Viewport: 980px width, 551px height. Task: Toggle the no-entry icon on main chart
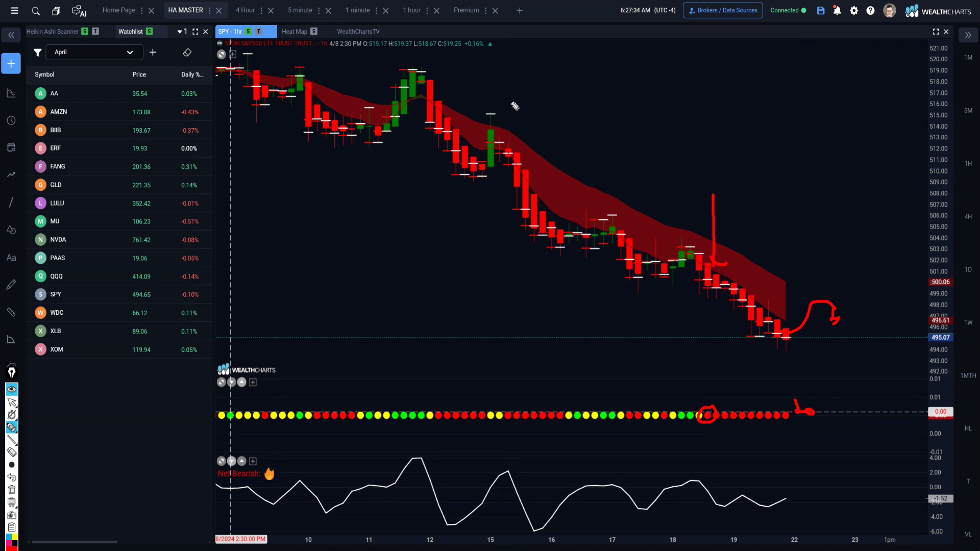coord(221,54)
